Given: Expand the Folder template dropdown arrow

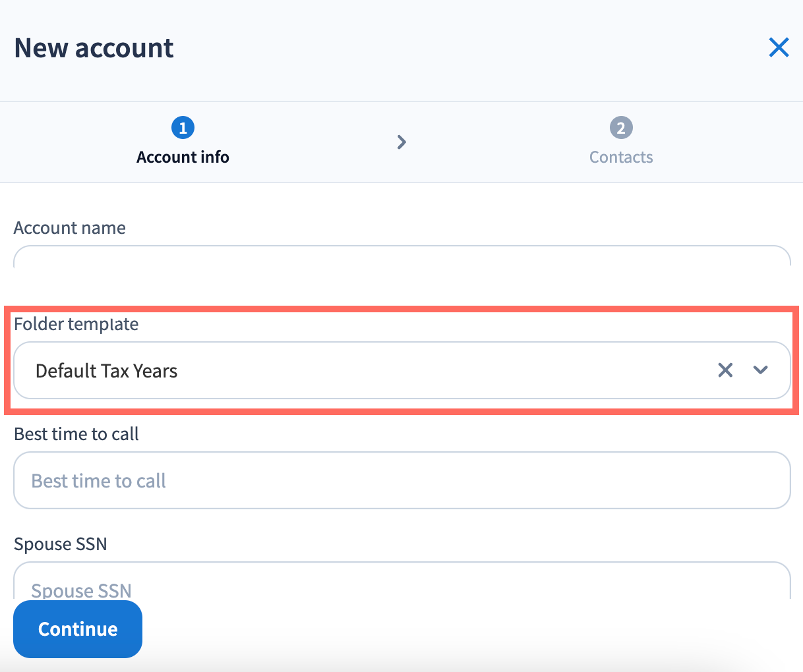Looking at the screenshot, I should tap(761, 370).
